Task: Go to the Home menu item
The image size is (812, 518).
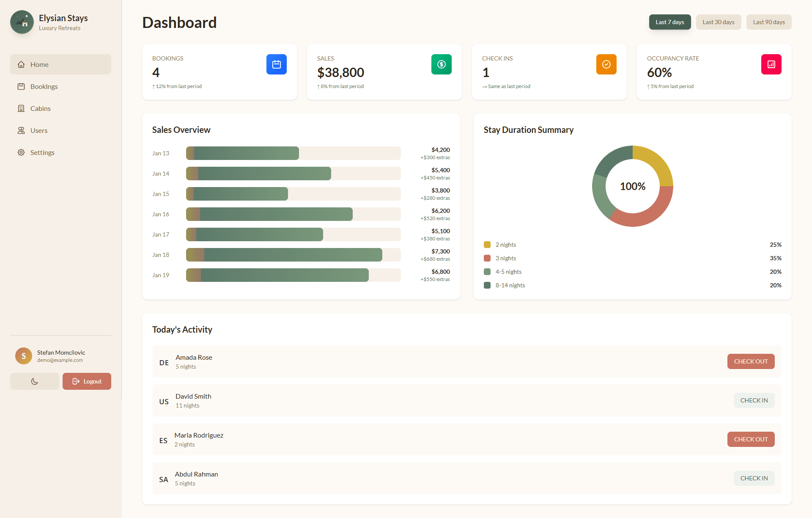Action: 39,64
